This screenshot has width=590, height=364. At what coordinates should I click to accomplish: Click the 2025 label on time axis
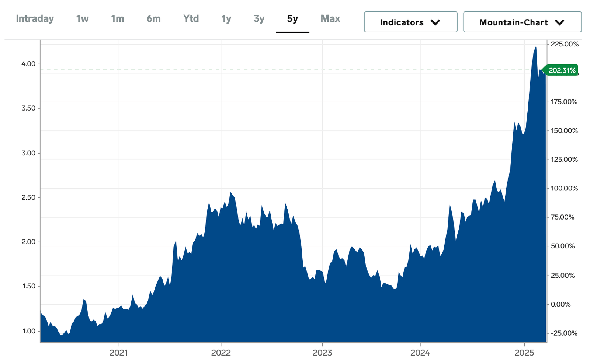click(524, 353)
